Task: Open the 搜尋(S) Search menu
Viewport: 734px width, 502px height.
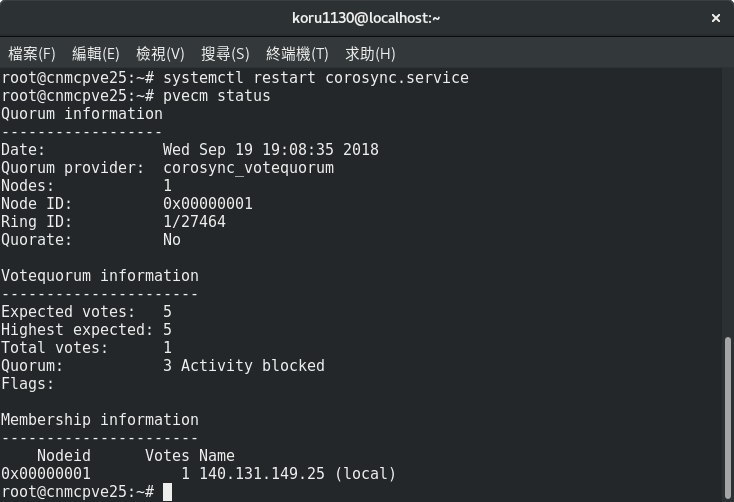Action: click(x=225, y=54)
